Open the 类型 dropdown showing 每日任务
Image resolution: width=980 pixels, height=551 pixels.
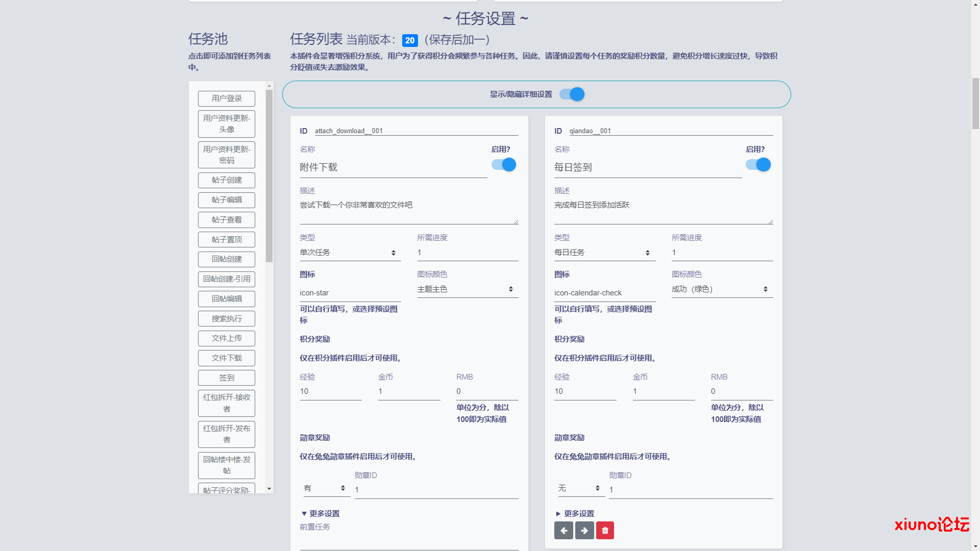[x=605, y=253]
